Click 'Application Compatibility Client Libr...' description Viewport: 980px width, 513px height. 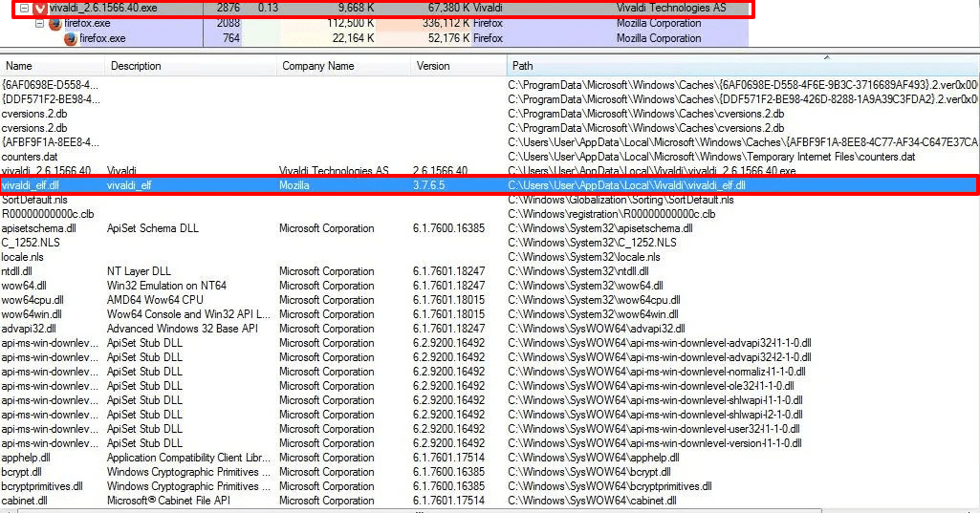coord(188,458)
